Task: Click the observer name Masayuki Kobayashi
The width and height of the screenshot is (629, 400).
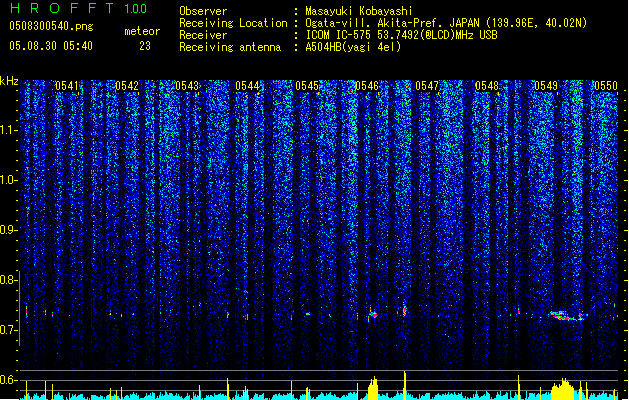Action: 359,11
